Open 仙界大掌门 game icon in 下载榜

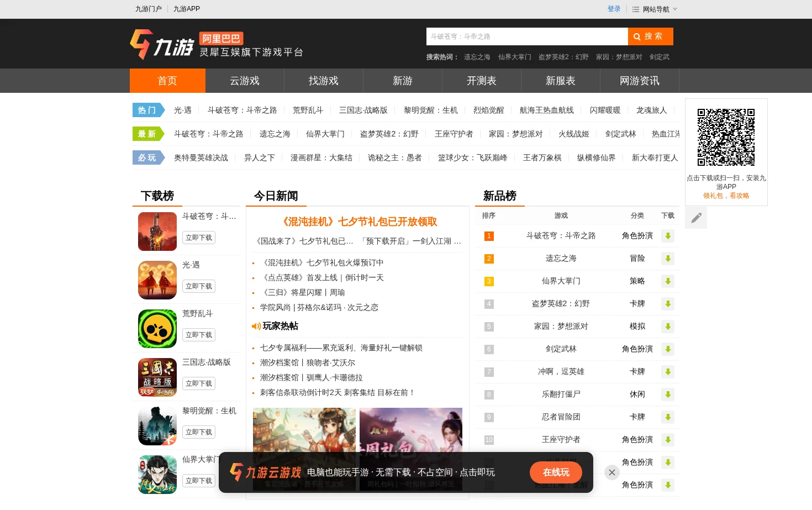point(157,475)
